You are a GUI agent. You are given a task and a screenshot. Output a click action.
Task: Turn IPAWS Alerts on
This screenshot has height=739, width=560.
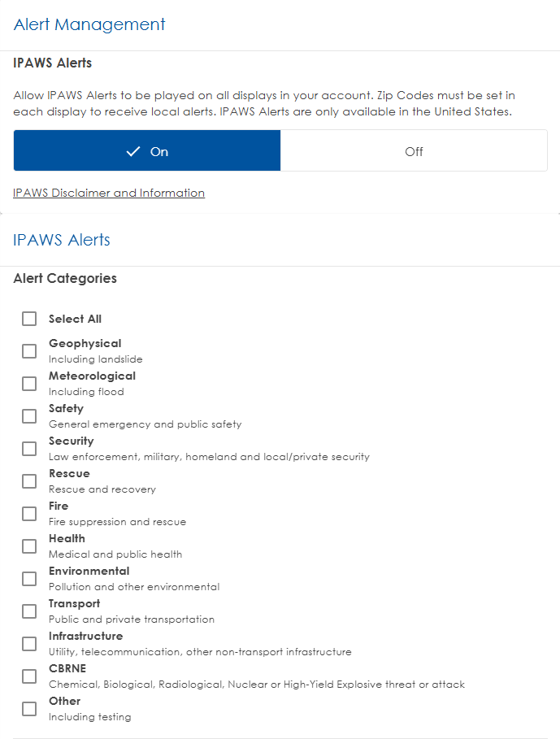click(147, 151)
